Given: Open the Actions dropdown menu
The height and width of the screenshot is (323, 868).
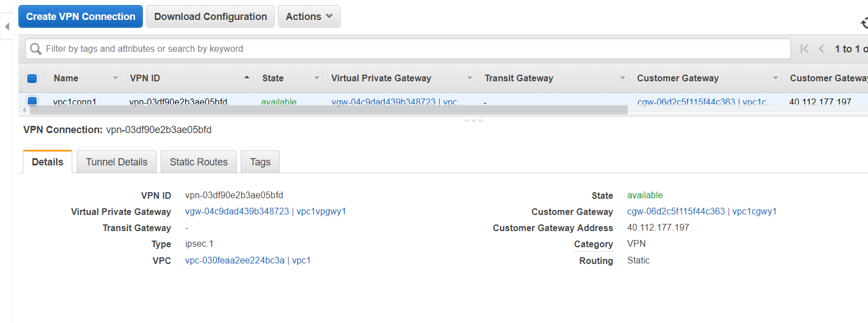Looking at the screenshot, I should coord(309,17).
